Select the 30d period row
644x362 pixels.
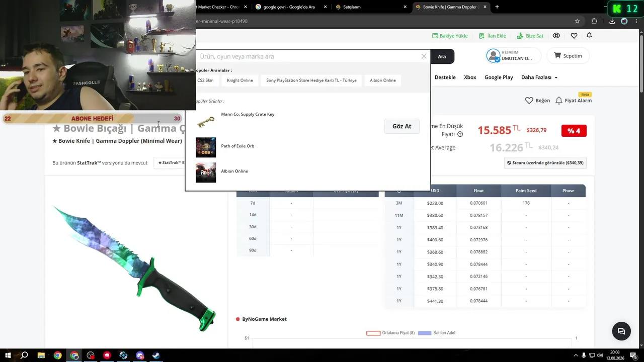pyautogui.click(x=307, y=227)
